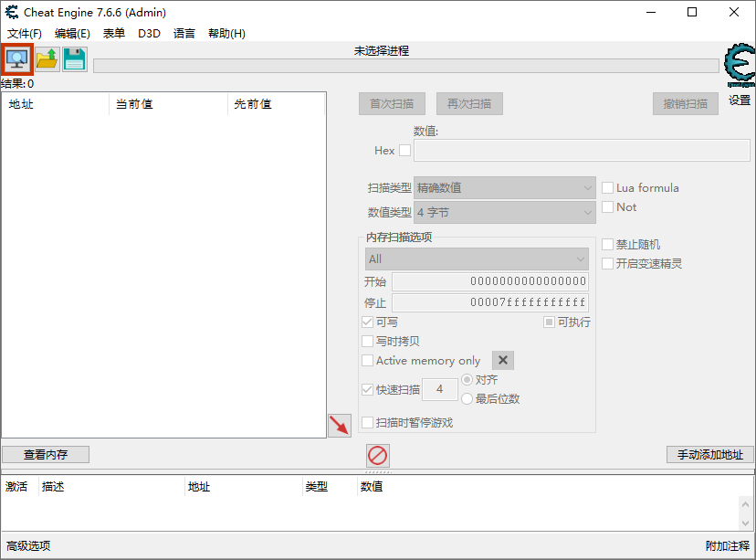This screenshot has width=756, height=560.
Task: Open the process selection dialog icon
Action: (17, 58)
